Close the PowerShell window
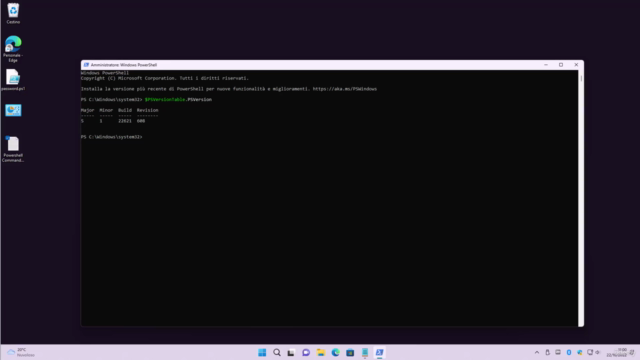640x360 pixels. click(576, 65)
